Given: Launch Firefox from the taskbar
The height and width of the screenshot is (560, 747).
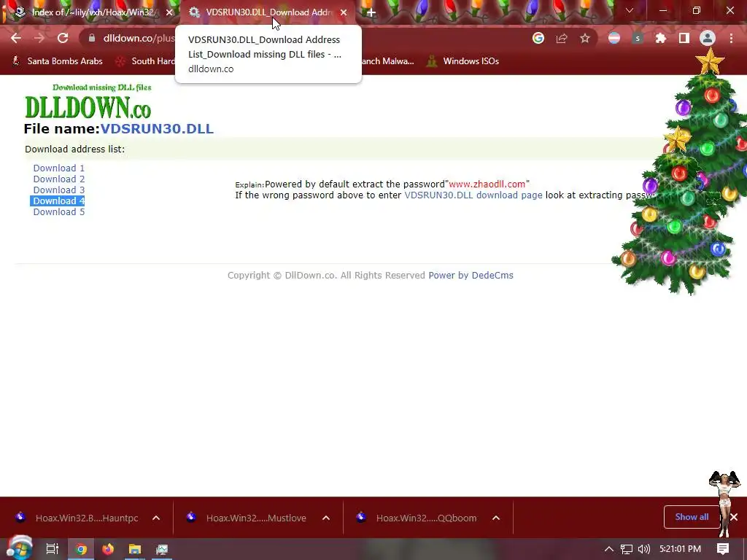Looking at the screenshot, I should [x=108, y=549].
